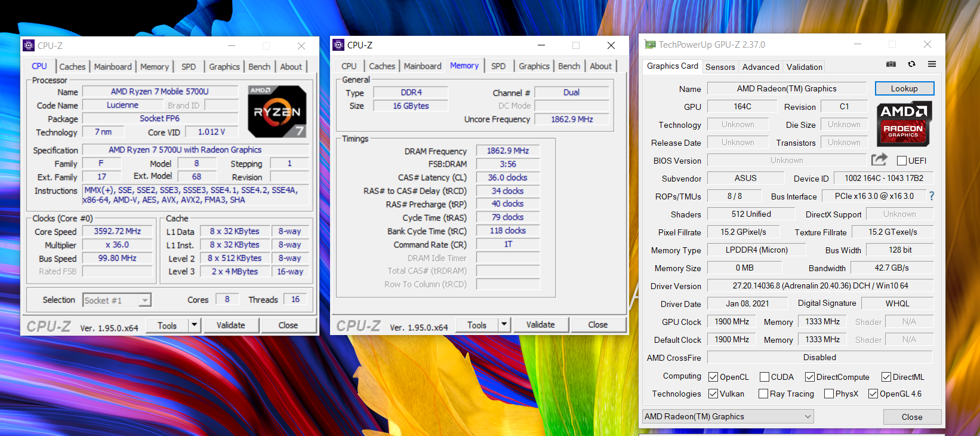Click DRAM Frequency value 1862.9 MHz
This screenshot has width=980, height=436.
(508, 151)
